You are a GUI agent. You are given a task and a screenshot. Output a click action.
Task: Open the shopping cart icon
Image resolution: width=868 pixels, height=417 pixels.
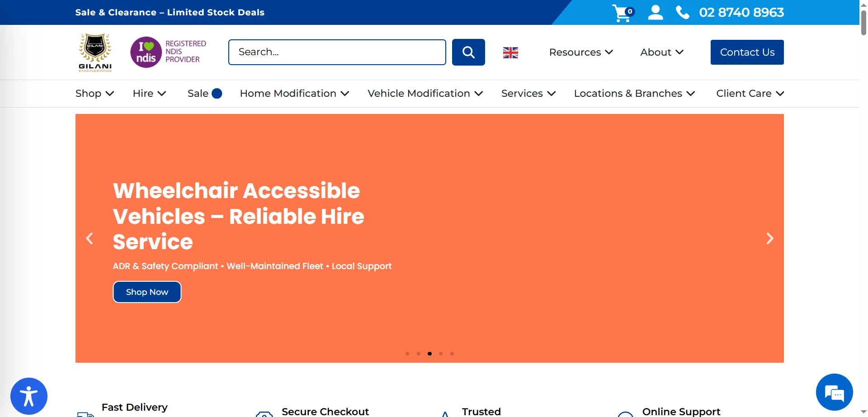pyautogui.click(x=623, y=13)
